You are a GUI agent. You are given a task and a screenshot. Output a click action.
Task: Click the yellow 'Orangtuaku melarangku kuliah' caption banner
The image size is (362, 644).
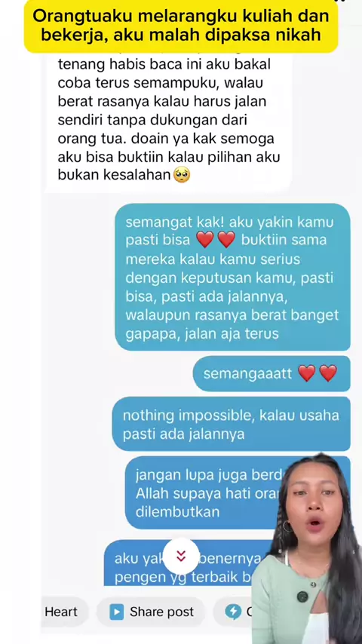181,26
